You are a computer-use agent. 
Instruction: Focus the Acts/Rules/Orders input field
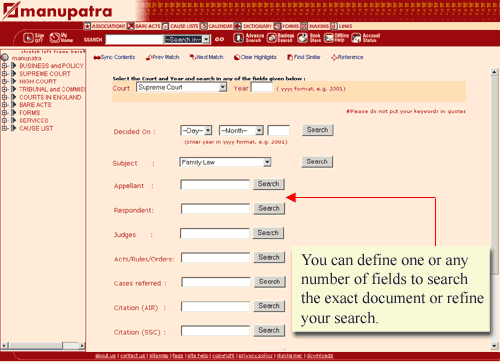pyautogui.click(x=216, y=258)
